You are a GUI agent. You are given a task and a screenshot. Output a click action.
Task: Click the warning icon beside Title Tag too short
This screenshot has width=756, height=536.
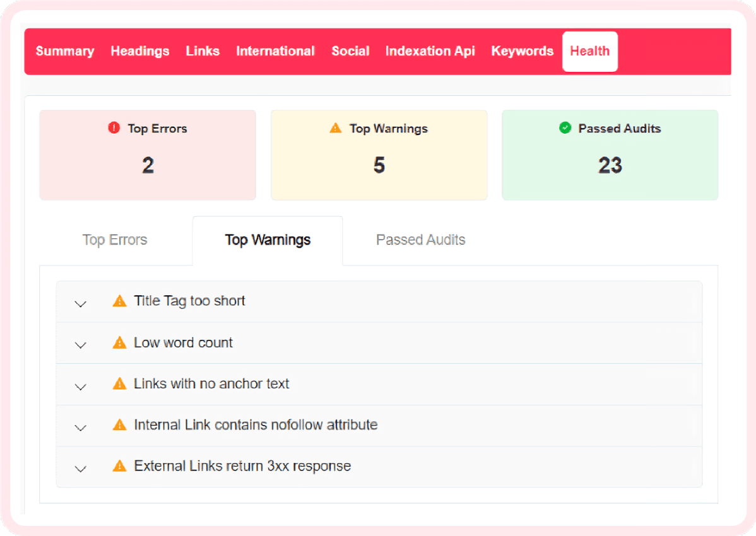pyautogui.click(x=119, y=301)
